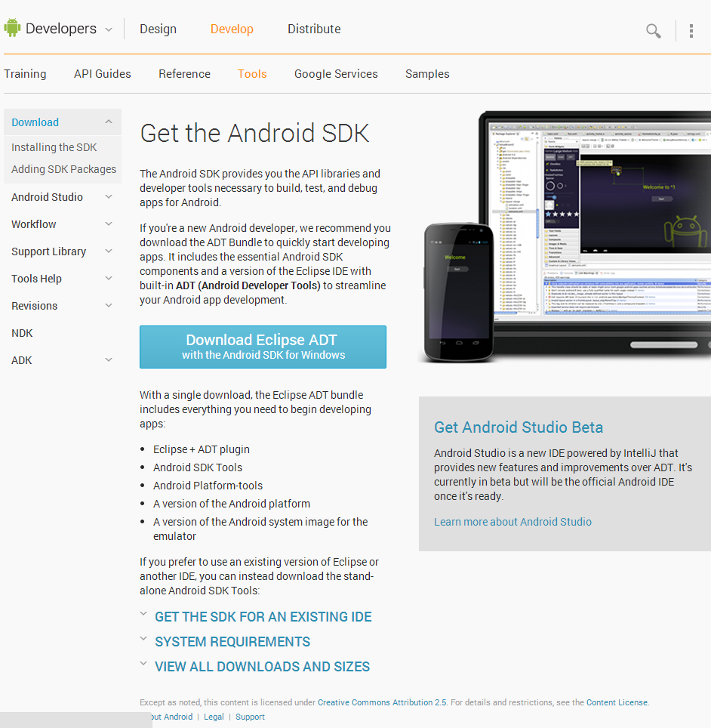711x728 pixels.
Task: Expand the Revisions chevron
Action: tap(109, 306)
